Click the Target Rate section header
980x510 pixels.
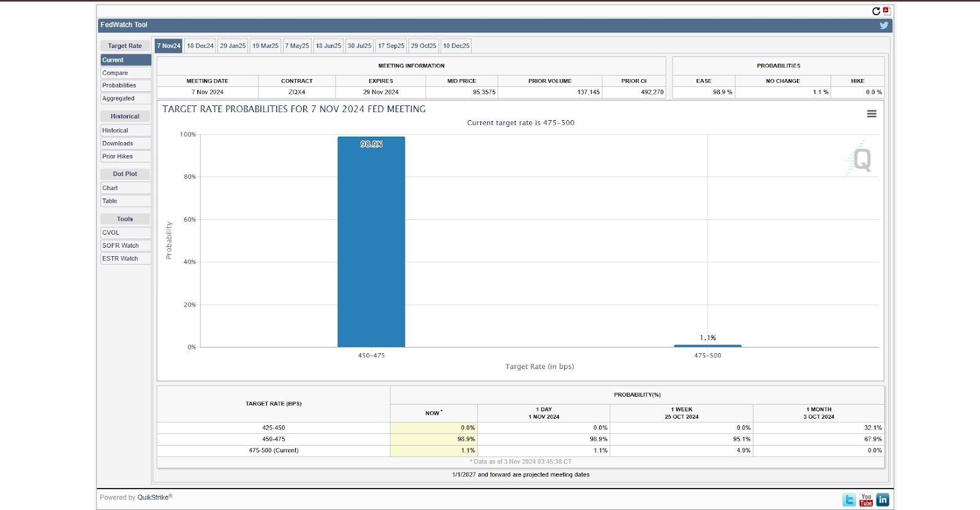click(x=125, y=46)
